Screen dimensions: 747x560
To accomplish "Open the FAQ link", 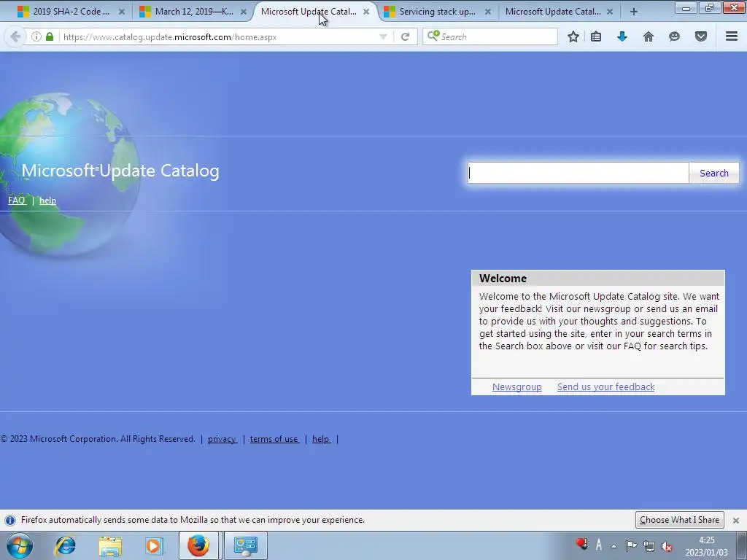I will [x=17, y=201].
